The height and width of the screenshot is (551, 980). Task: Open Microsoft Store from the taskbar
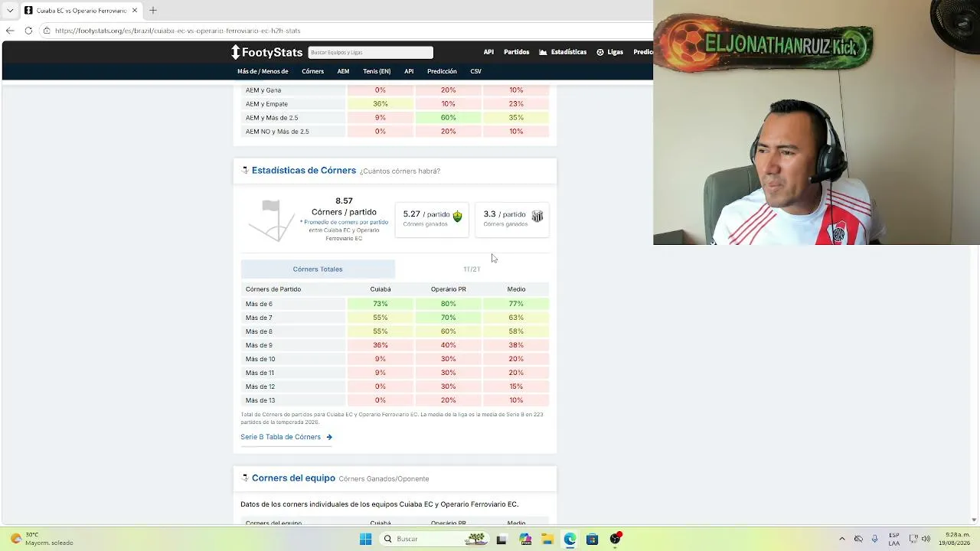[592, 539]
